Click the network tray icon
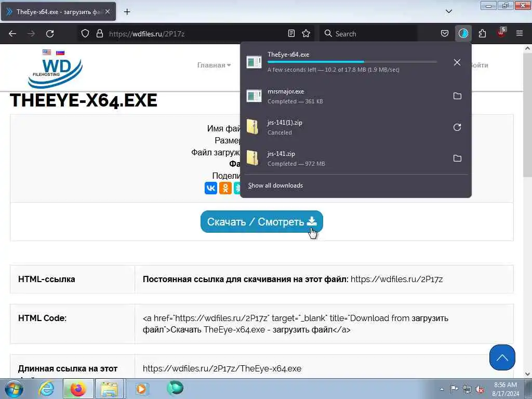The width and height of the screenshot is (532, 399). click(x=467, y=390)
